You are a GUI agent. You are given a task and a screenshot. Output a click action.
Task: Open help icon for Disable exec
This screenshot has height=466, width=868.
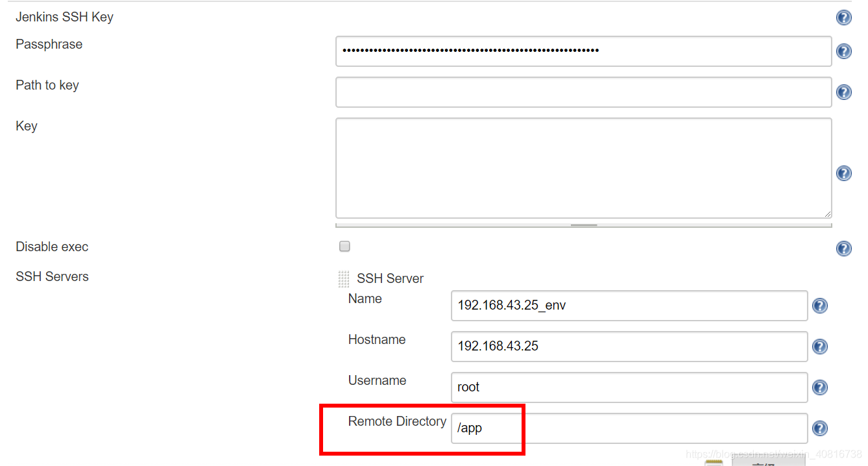843,249
